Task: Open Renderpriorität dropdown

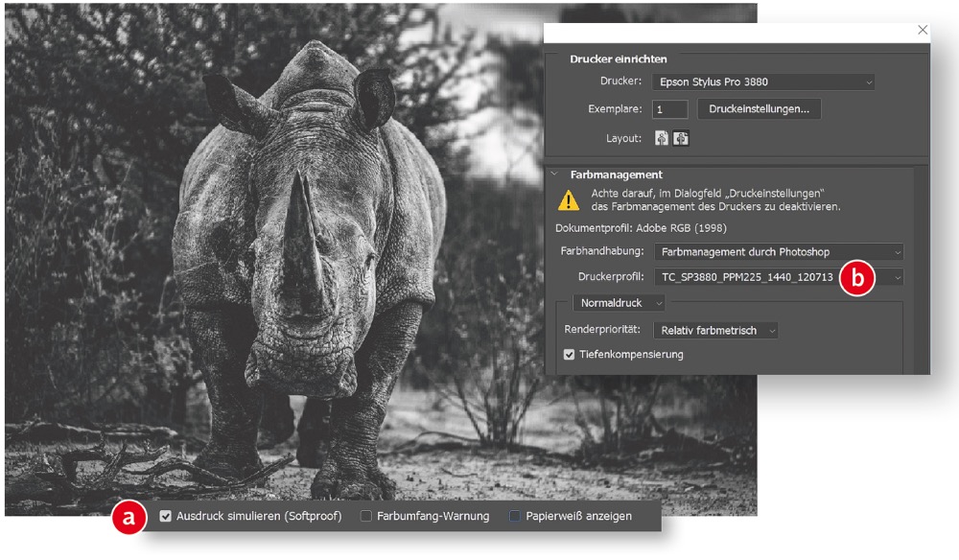Action: (x=717, y=331)
